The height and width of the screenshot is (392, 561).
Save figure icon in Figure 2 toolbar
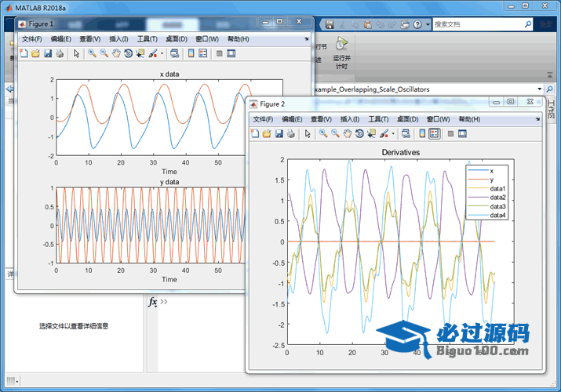tap(279, 133)
